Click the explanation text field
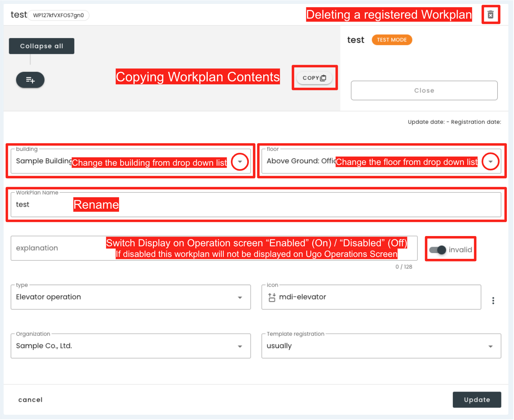514x420 pixels. click(214, 248)
